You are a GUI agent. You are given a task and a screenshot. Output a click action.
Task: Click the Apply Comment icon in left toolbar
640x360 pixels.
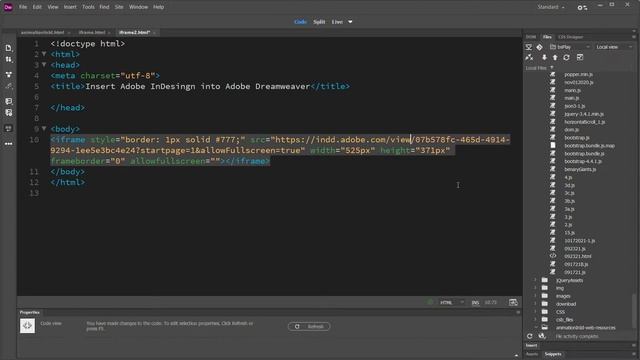pyautogui.click(x=9, y=101)
